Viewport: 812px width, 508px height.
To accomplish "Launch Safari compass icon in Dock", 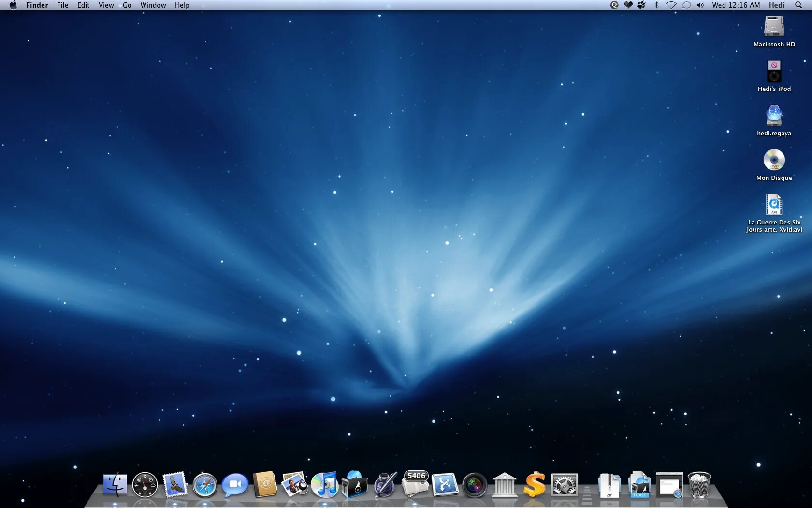I will pos(205,485).
